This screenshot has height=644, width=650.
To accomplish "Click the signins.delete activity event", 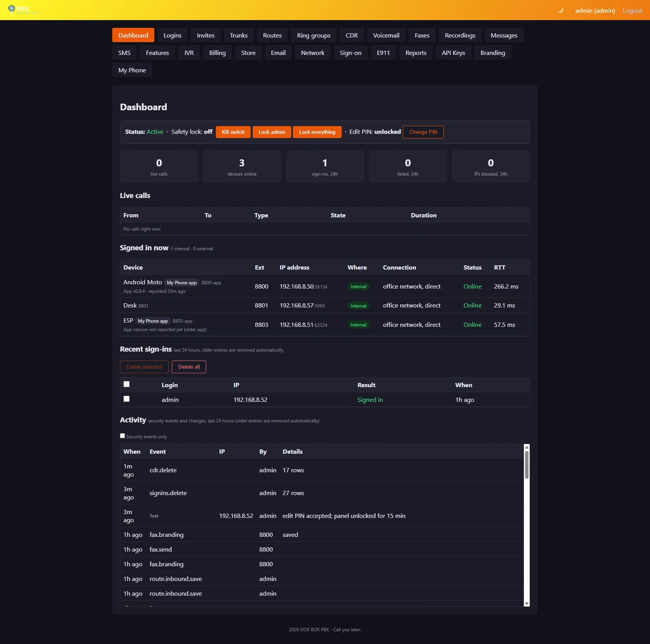I will [x=168, y=493].
